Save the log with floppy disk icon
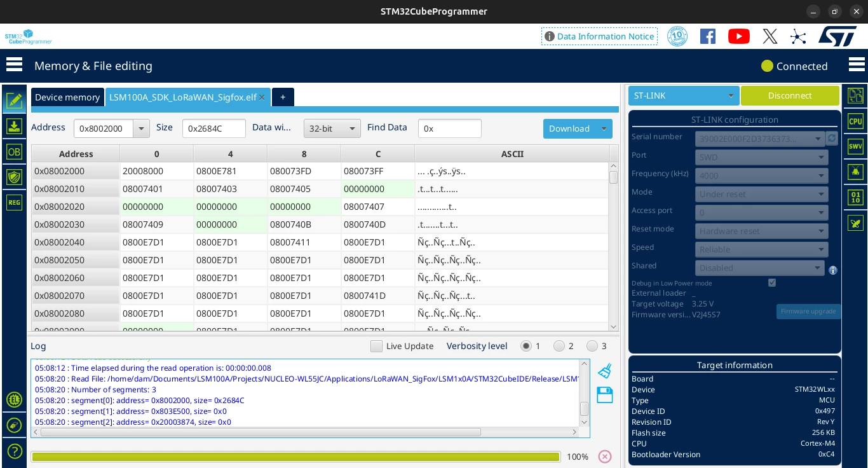 pos(605,395)
